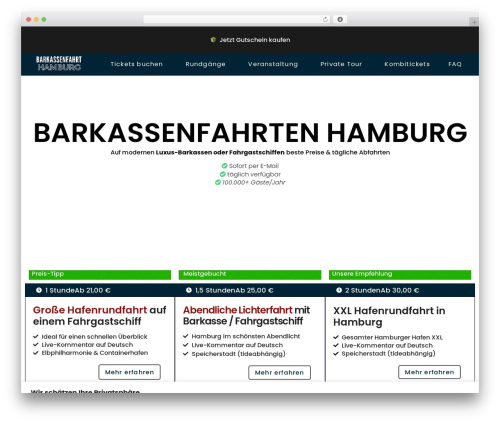This screenshot has height=423, width=500.
Task: Click the browser address bar
Action: click(237, 19)
